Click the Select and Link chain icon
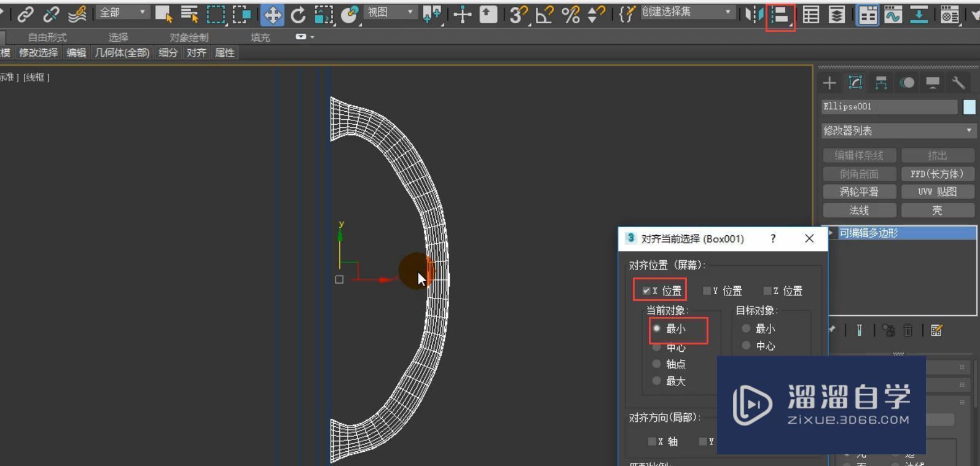The height and width of the screenshot is (466, 980). click(25, 14)
